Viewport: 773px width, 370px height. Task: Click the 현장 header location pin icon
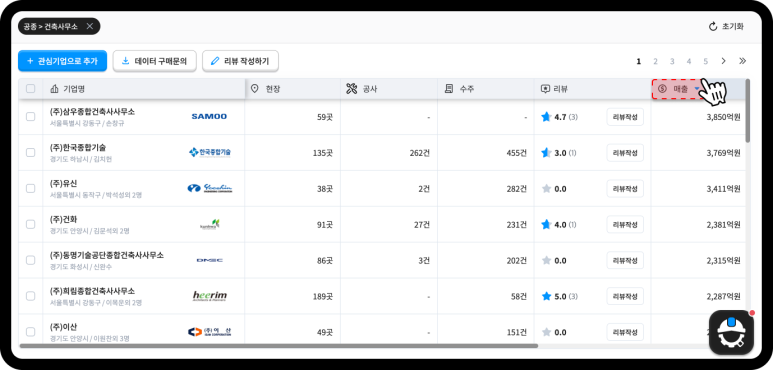(x=255, y=89)
